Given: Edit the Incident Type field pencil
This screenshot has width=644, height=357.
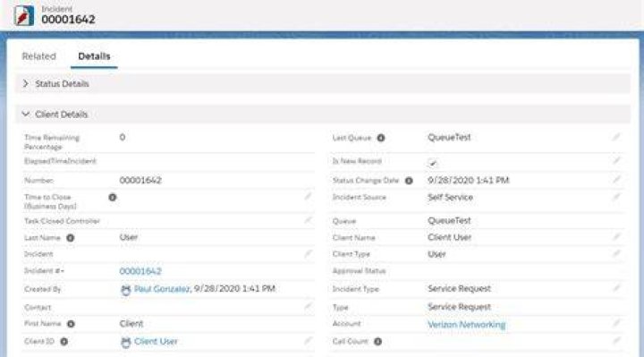Looking at the screenshot, I should pos(616,288).
